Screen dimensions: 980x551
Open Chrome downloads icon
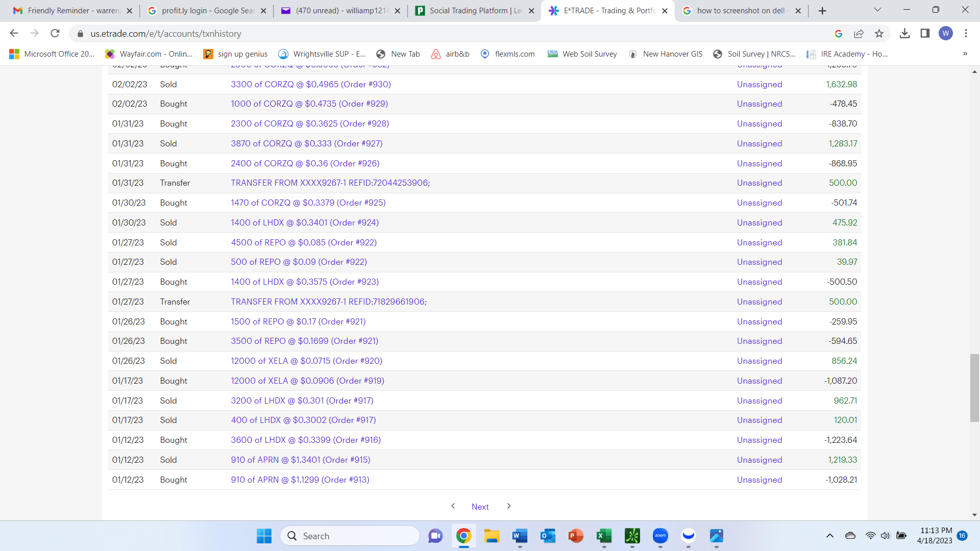coord(904,34)
